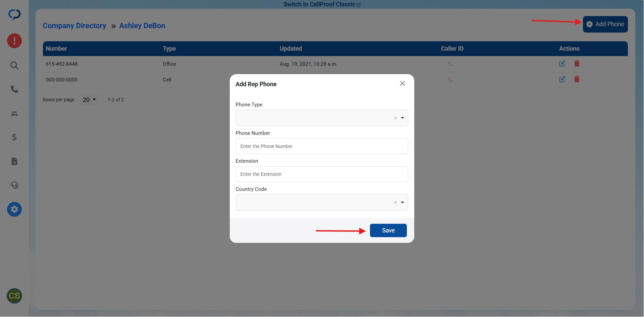Sort by Number column header

[56, 49]
